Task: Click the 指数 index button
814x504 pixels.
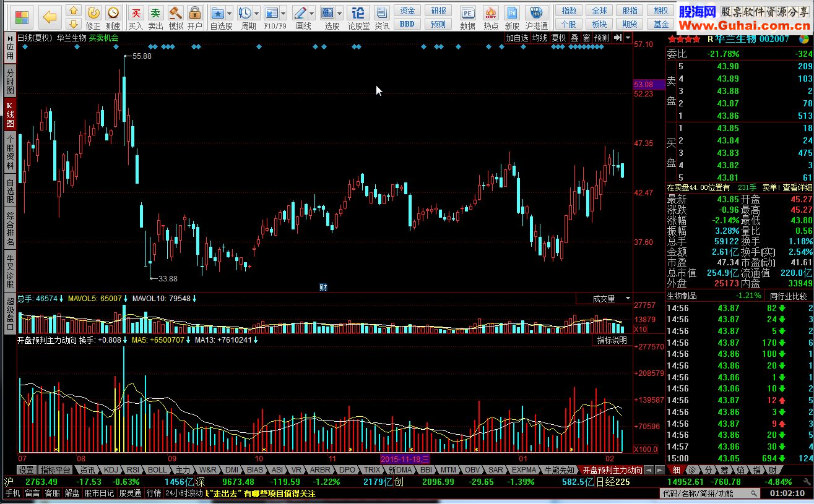Action: coord(569,11)
